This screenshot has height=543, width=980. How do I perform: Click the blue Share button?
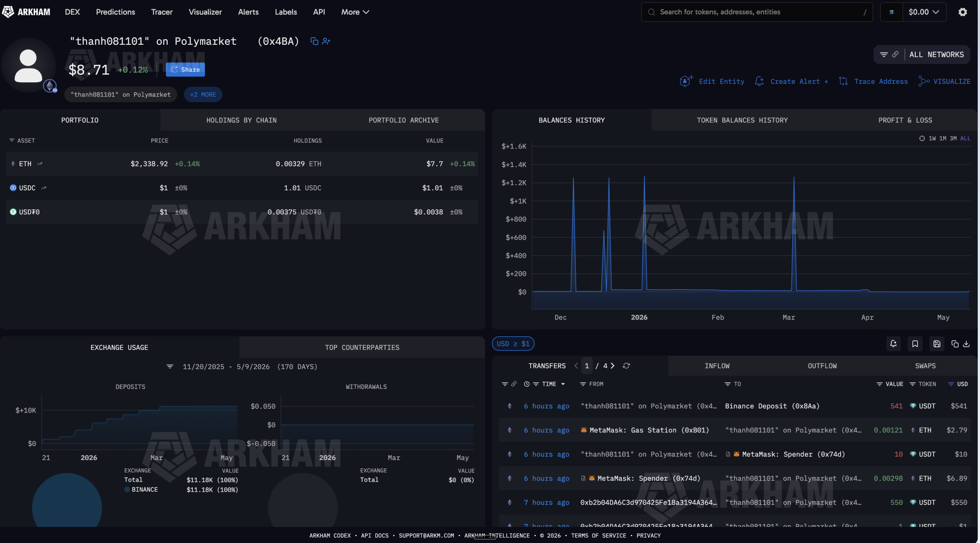click(x=185, y=70)
